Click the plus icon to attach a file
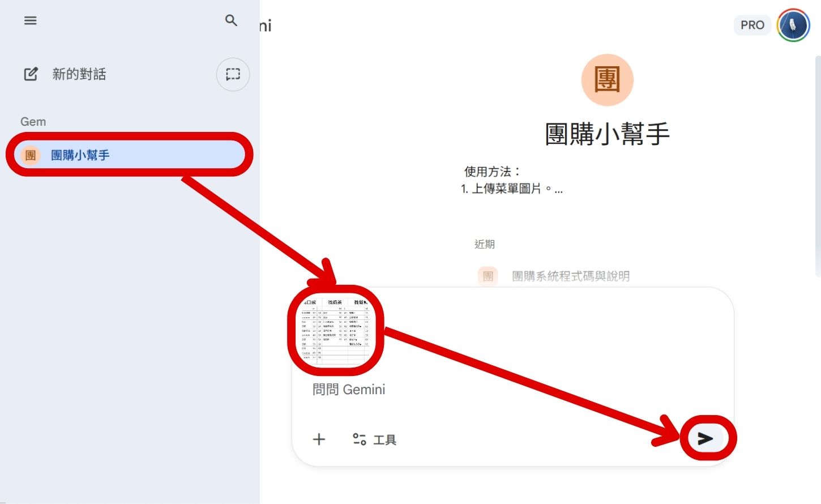This screenshot has height=504, width=821. click(319, 439)
